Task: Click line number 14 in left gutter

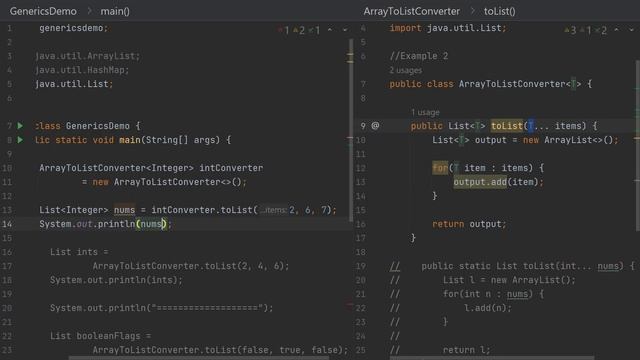Action: click(7, 224)
